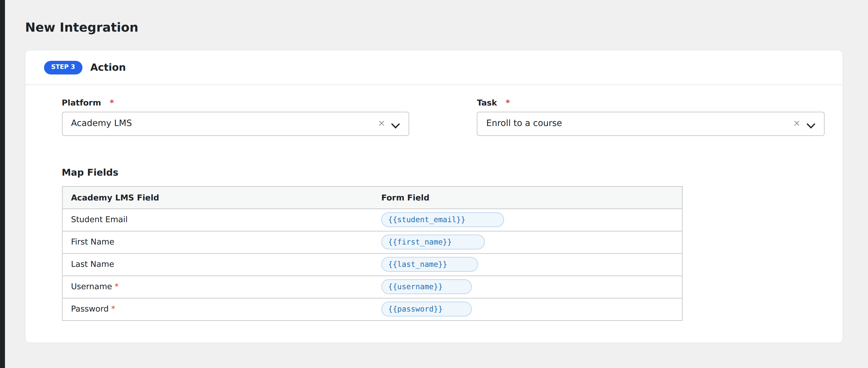The height and width of the screenshot is (368, 868).
Task: Click the {{first_name}} form field
Action: coord(433,242)
